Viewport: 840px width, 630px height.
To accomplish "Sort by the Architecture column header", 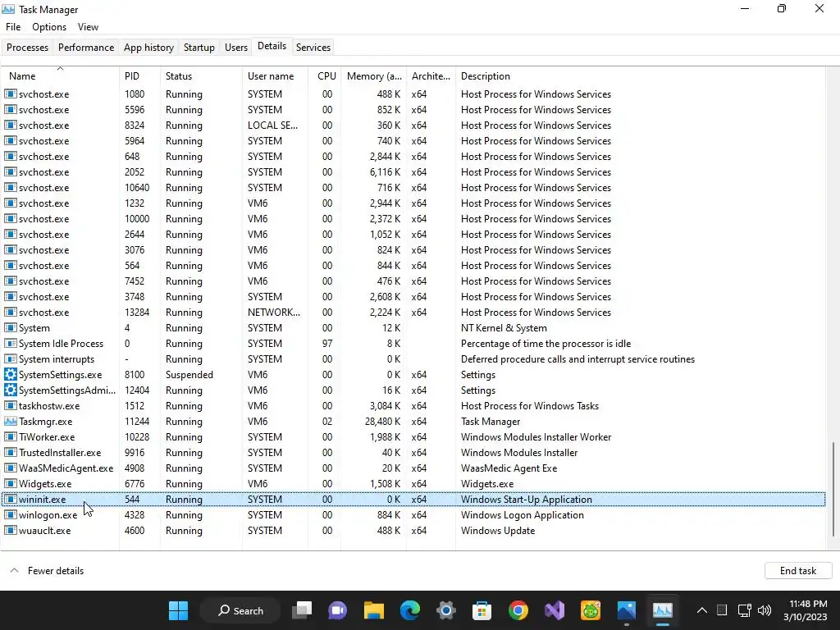I will (431, 76).
